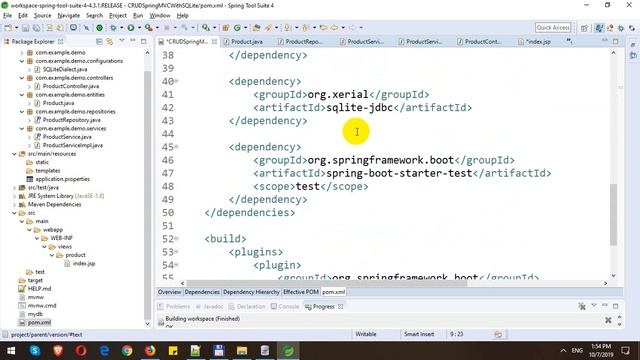Open the Project menu
This screenshot has height=360, width=640.
tap(118, 16)
